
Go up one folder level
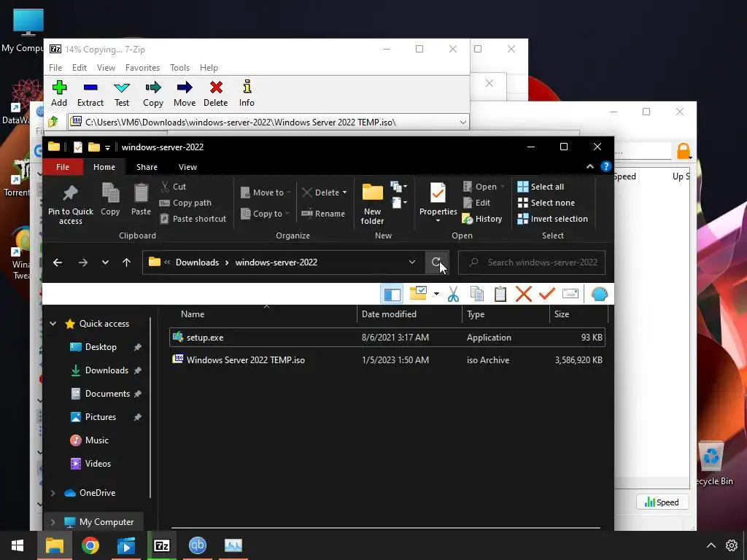(x=126, y=262)
